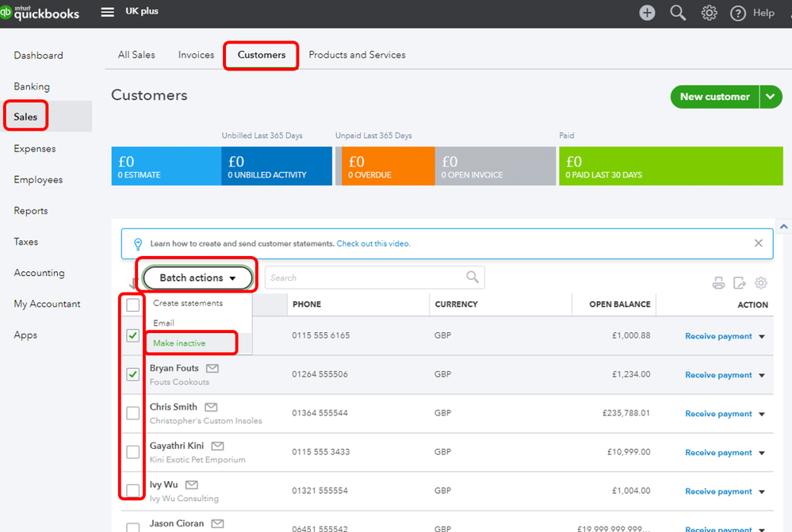Uncheck the first customer row checkbox

click(133, 335)
